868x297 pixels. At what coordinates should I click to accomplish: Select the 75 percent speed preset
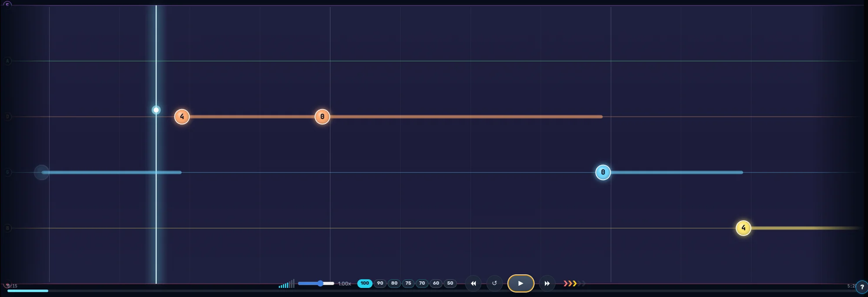[408, 283]
